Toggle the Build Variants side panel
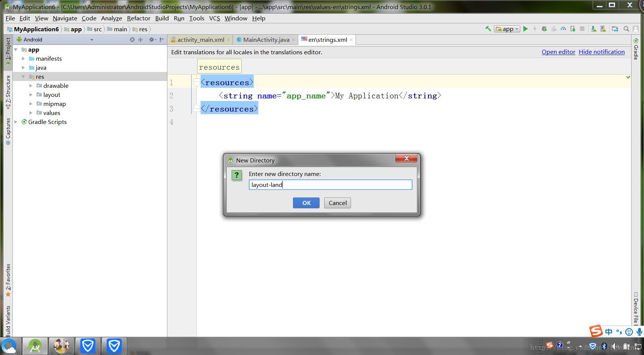 [x=8, y=321]
